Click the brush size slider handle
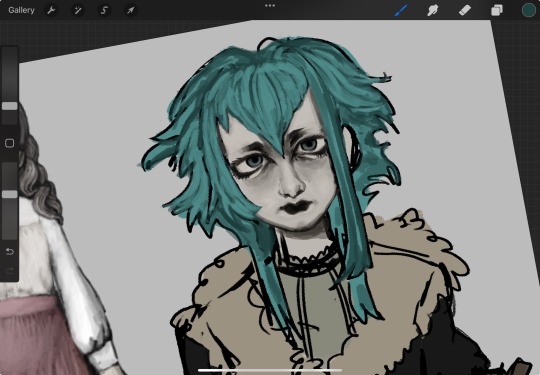The height and width of the screenshot is (375, 540). coord(10,106)
